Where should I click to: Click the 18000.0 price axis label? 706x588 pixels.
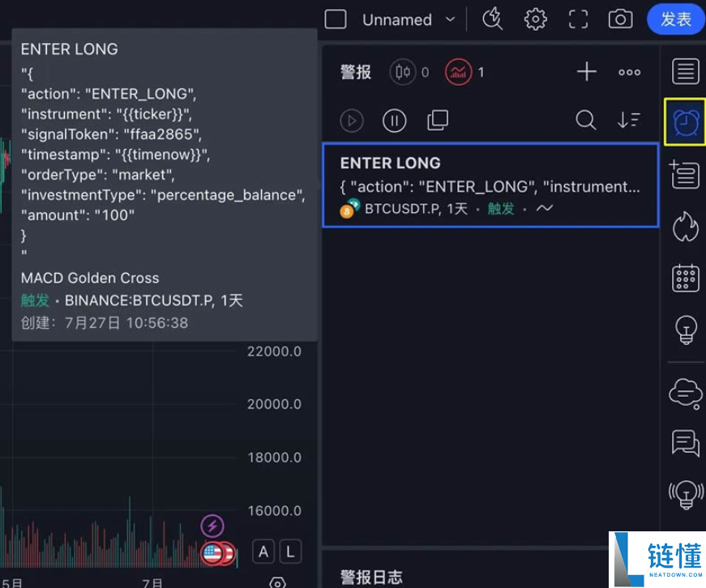274,458
